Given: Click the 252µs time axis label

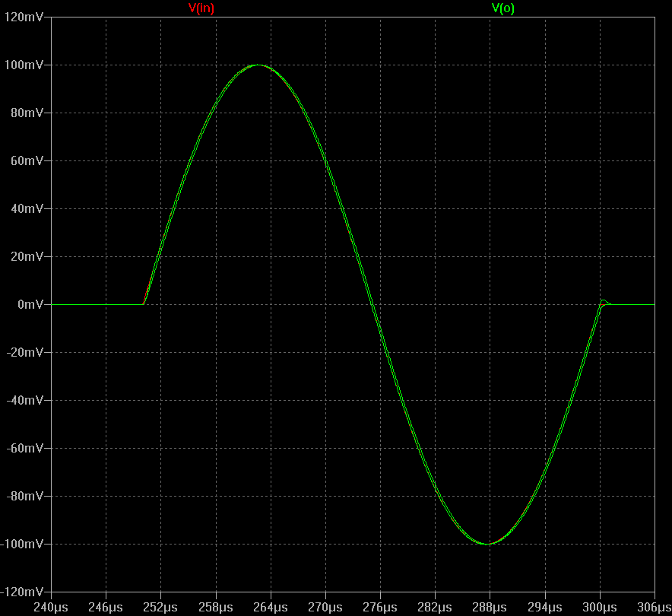Looking at the screenshot, I should click(160, 608).
